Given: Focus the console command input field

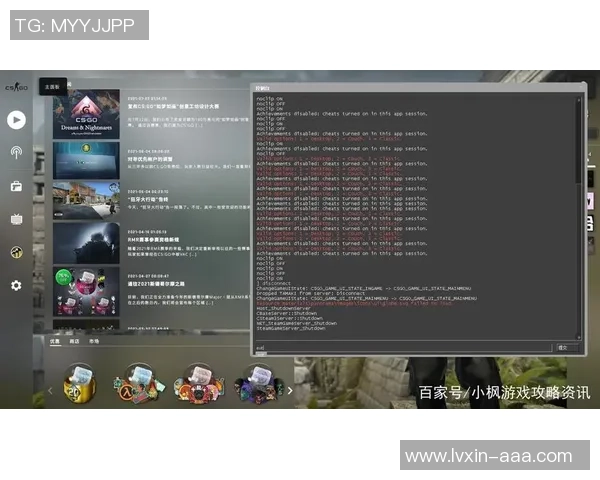Looking at the screenshot, I should (x=400, y=348).
